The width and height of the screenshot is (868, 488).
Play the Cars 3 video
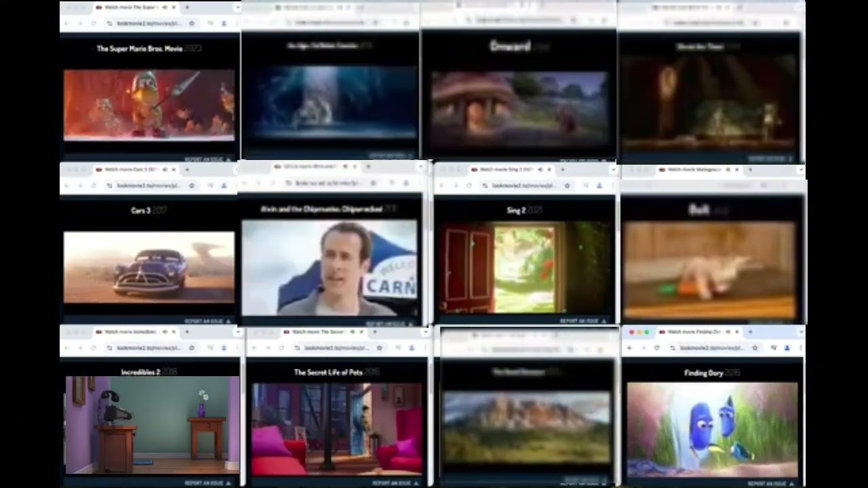149,267
